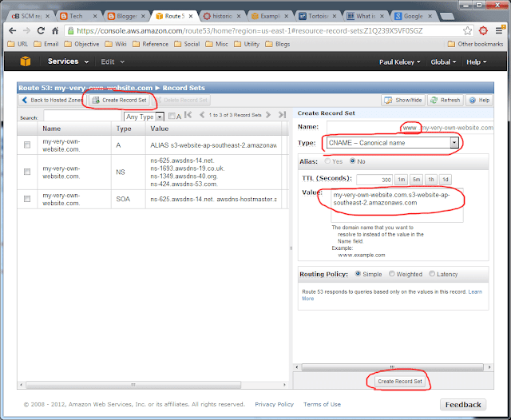Check the A record row checkbox
This screenshot has width=511, height=420.
click(27, 145)
